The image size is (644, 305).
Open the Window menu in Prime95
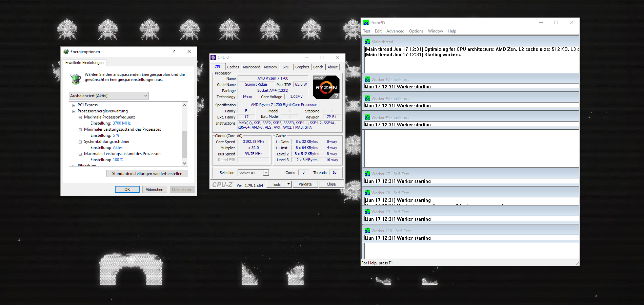436,31
